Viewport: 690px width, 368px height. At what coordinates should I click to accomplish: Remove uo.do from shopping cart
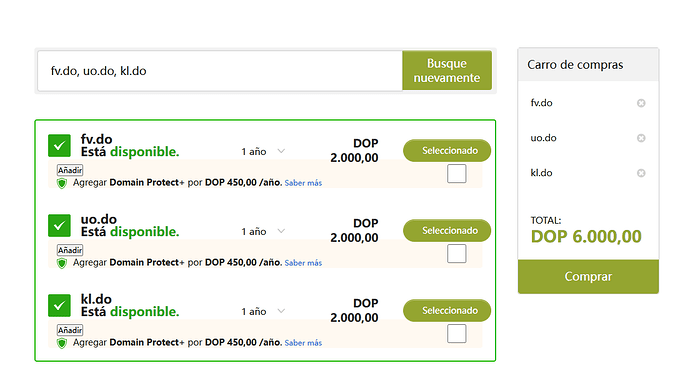click(x=641, y=138)
